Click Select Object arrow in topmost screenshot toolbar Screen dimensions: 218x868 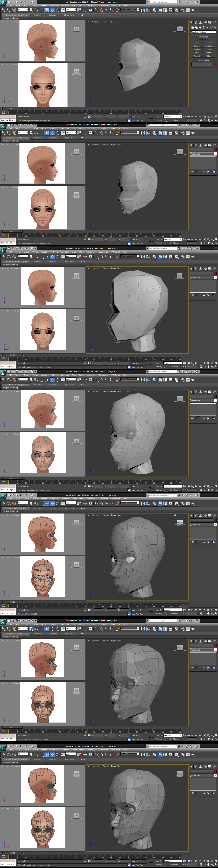click(x=31, y=10)
